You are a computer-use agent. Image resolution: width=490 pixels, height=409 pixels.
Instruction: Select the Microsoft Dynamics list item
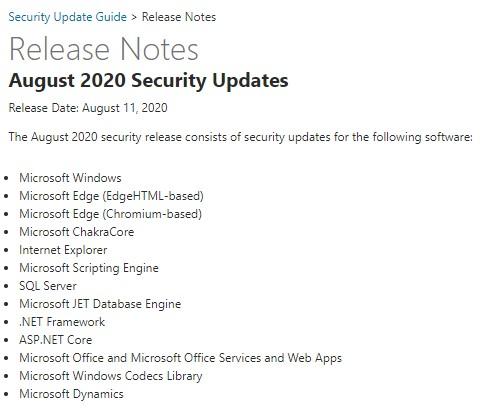[71, 394]
